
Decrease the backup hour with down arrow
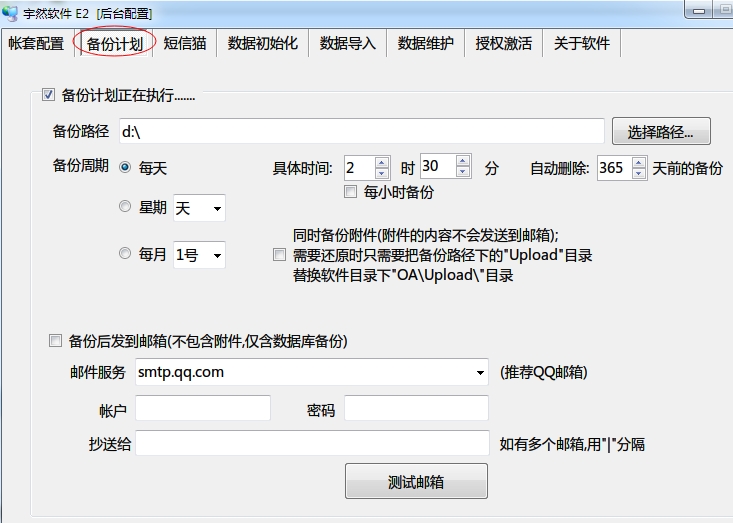click(x=382, y=173)
